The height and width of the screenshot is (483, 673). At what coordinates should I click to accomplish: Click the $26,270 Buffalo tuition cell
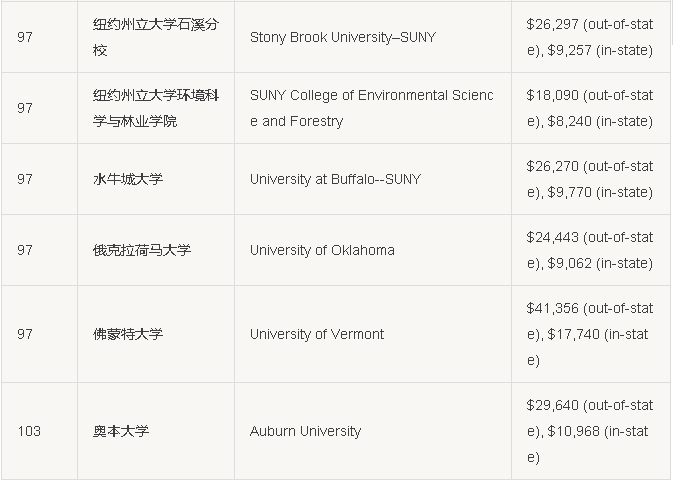click(590, 179)
